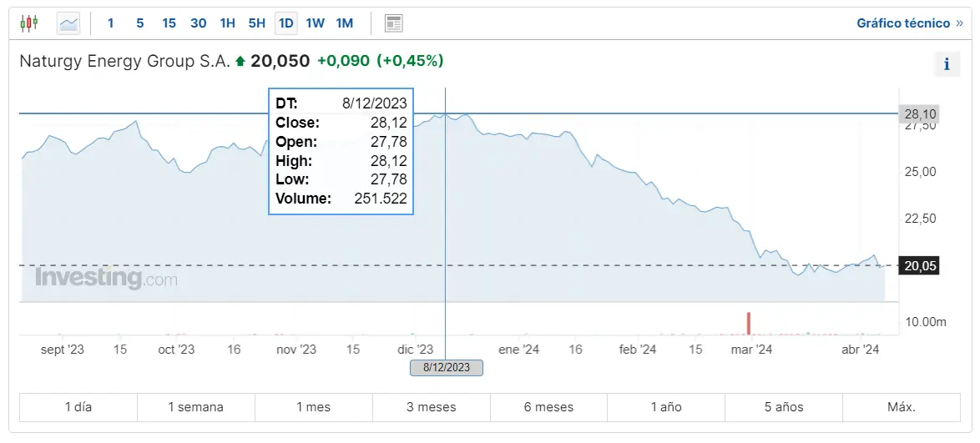
Task: Click the mar '24 axis label
Action: [x=751, y=350]
